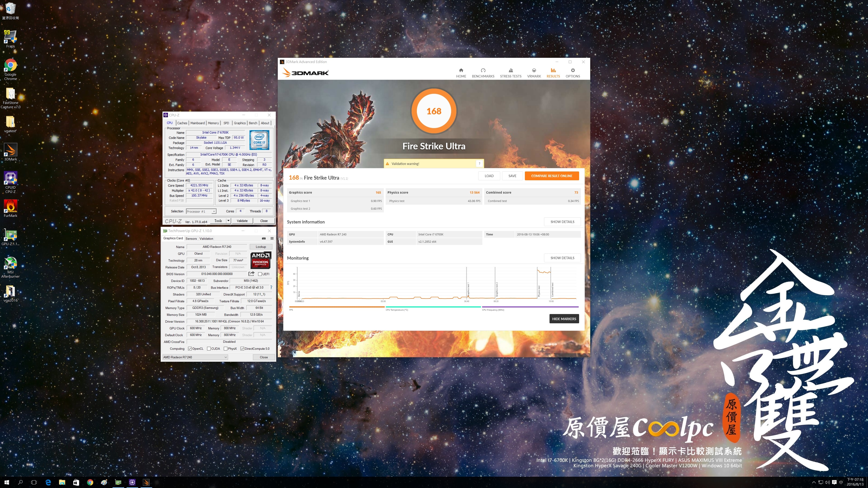Switch to Memory tab in CPU-Z
The image size is (868, 488).
point(213,123)
